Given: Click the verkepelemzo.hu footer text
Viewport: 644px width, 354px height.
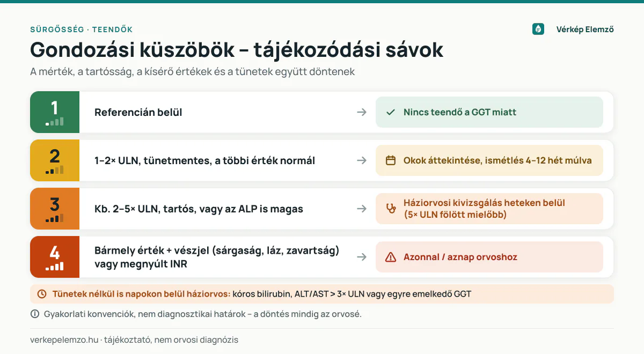Looking at the screenshot, I should [x=134, y=340].
